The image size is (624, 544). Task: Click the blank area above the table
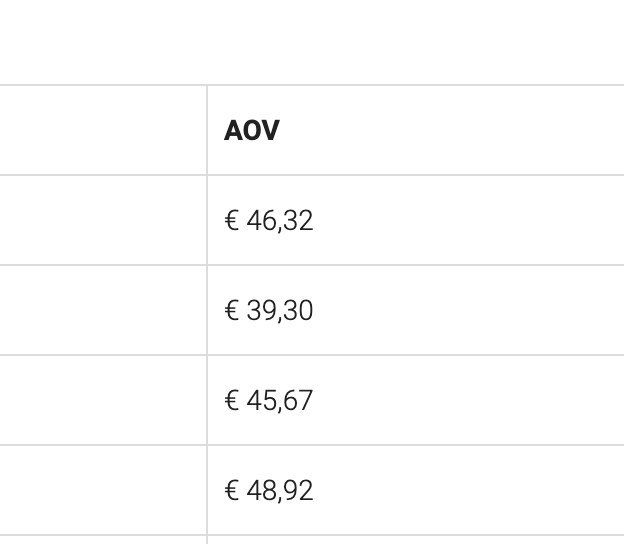coord(312,40)
